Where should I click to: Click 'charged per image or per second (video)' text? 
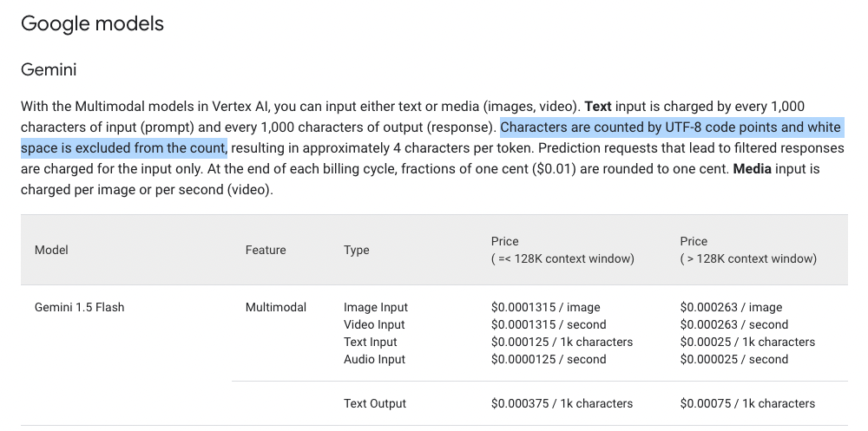point(147,190)
